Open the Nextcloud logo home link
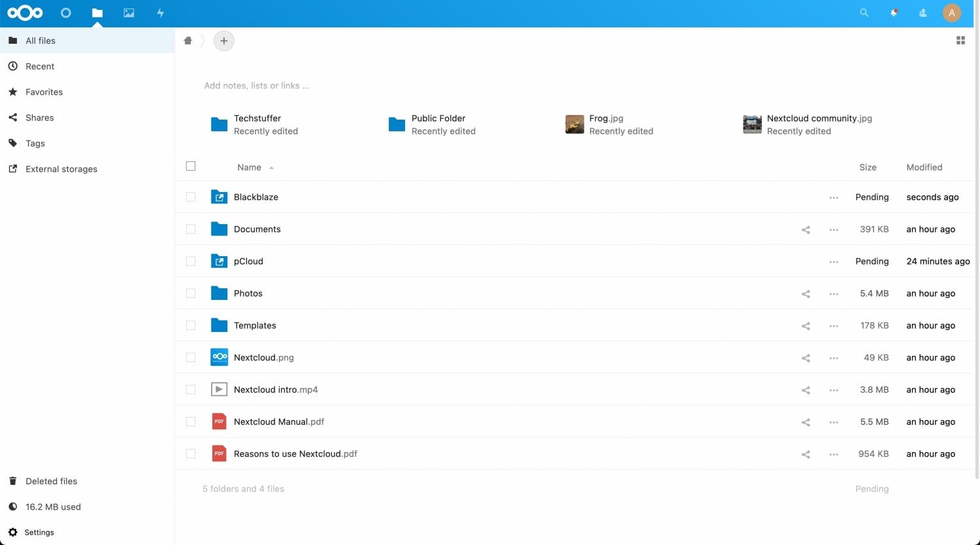Image resolution: width=980 pixels, height=545 pixels. pos(25,13)
